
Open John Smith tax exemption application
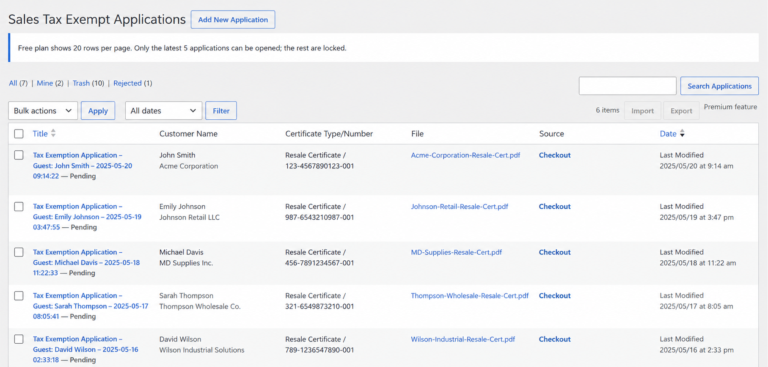tap(82, 166)
